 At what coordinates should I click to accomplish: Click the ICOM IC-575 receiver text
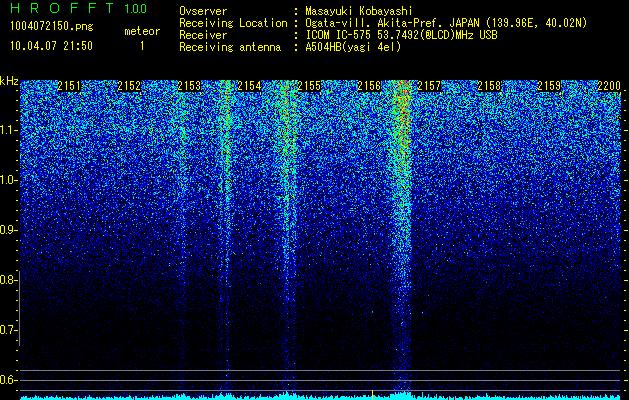tap(401, 35)
